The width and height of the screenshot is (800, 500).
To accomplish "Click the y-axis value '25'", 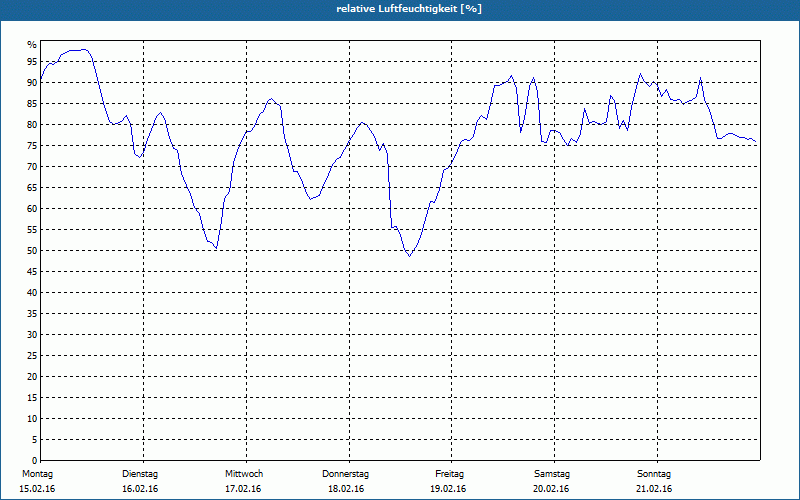I will tap(32, 356).
